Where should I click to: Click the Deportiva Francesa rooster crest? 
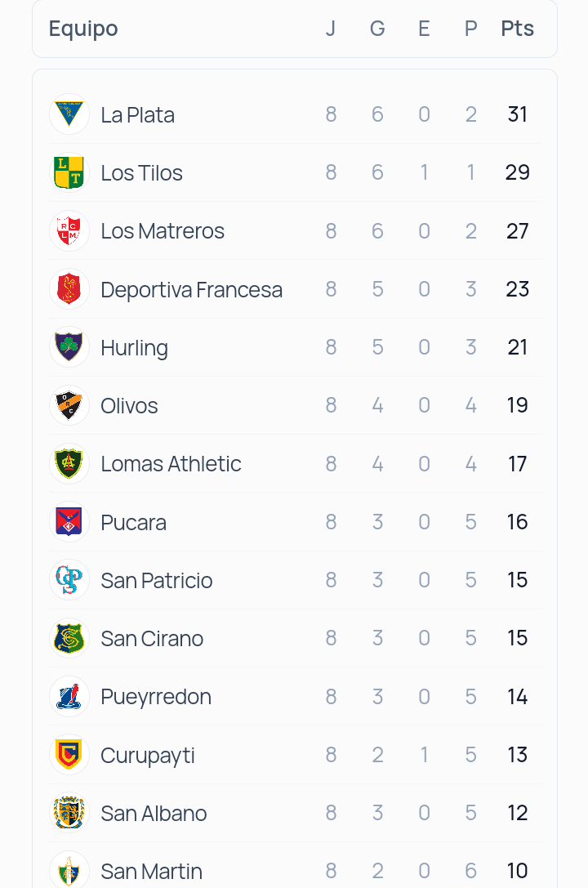69,289
